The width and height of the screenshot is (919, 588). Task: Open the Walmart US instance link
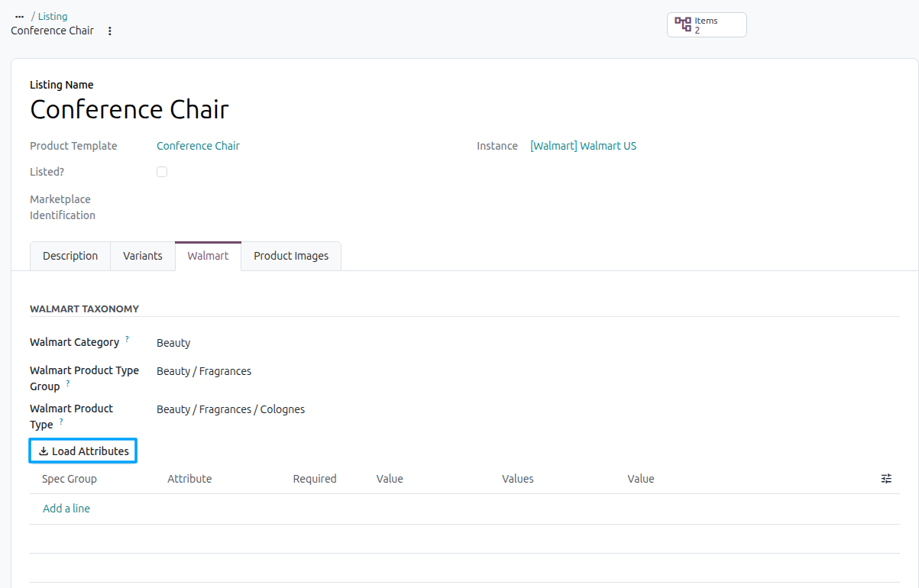point(583,146)
